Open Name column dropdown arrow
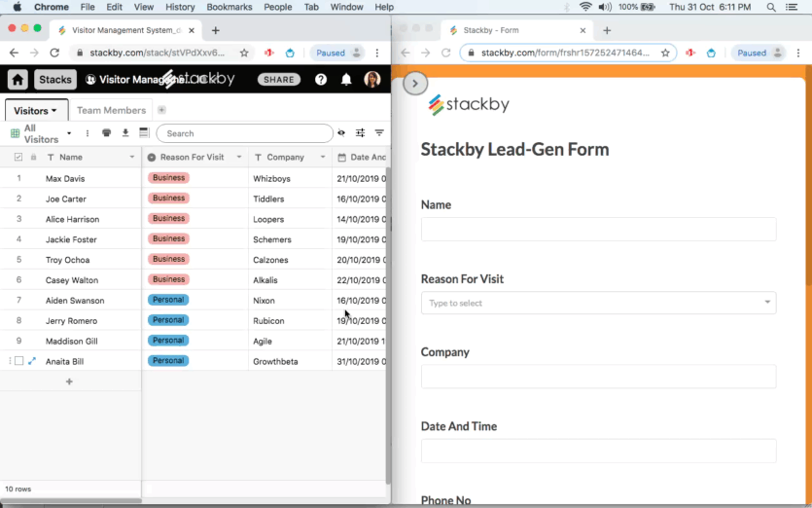The image size is (812, 508). [131, 157]
